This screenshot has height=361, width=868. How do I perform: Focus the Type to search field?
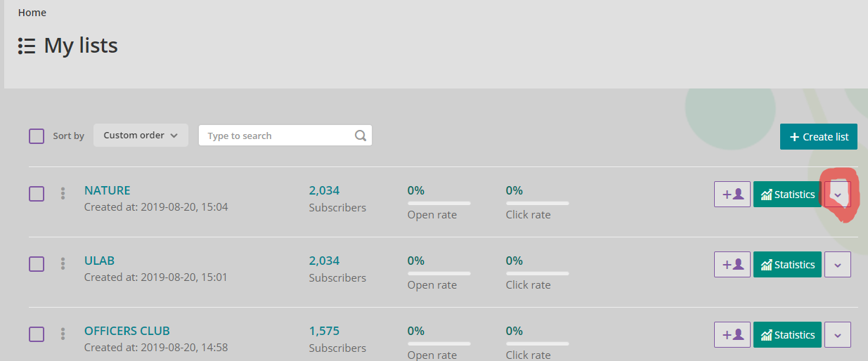[278, 136]
